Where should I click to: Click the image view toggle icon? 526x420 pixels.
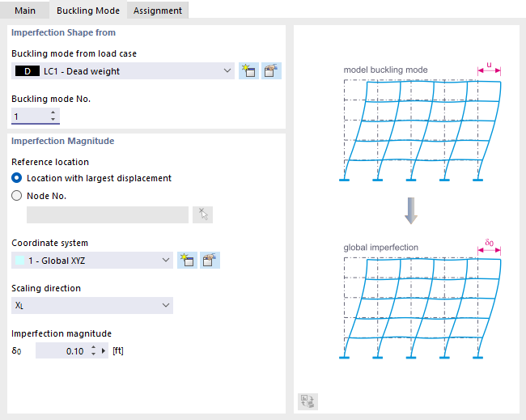click(x=308, y=401)
